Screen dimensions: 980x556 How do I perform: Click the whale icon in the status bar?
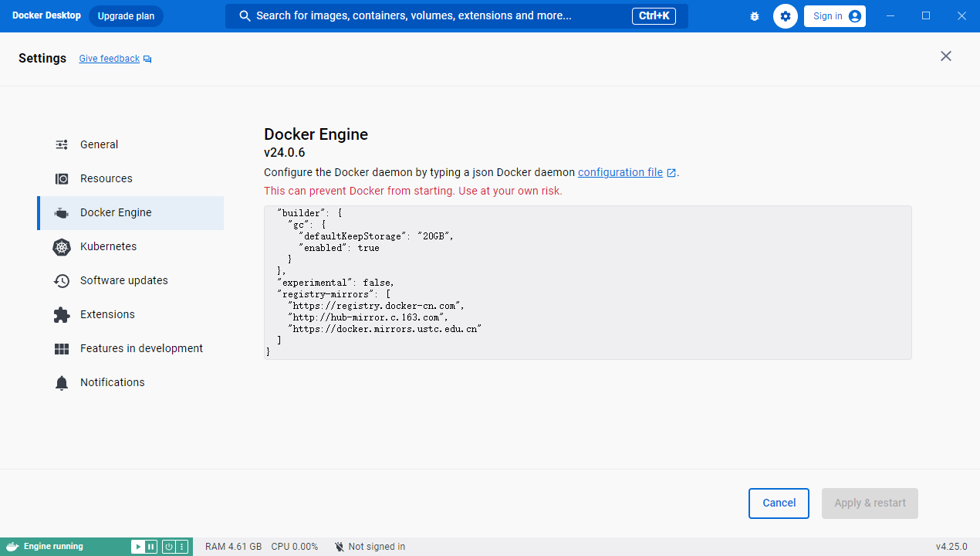[12, 547]
